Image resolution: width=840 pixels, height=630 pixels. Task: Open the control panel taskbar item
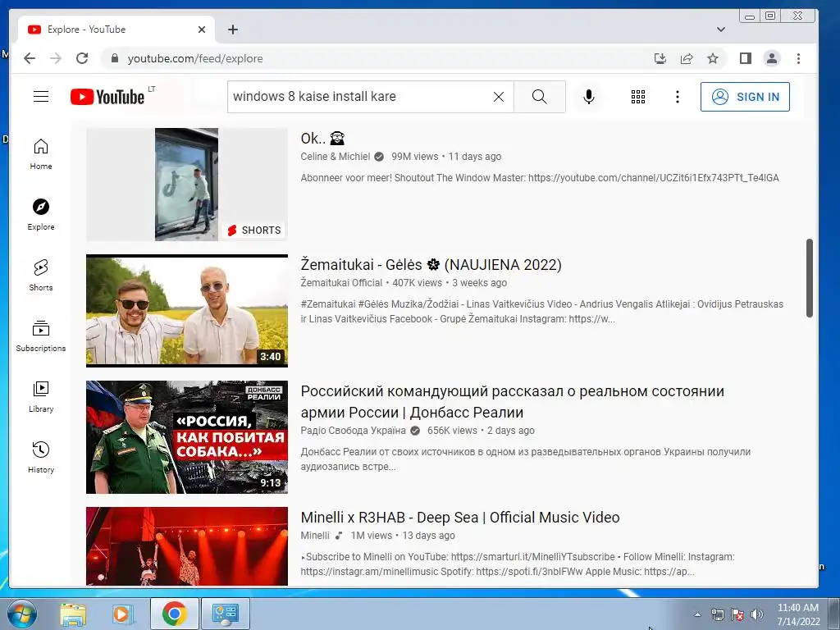[225, 614]
